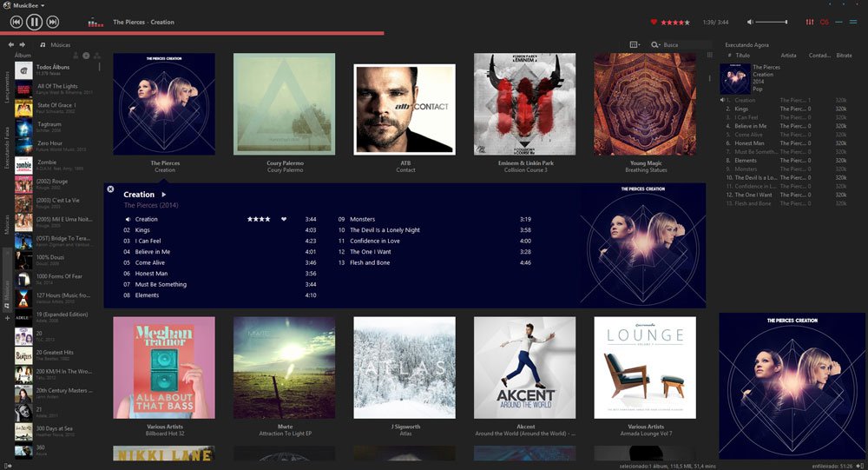Switch sidebar browser to album disc icon

pyautogui.click(x=86, y=56)
